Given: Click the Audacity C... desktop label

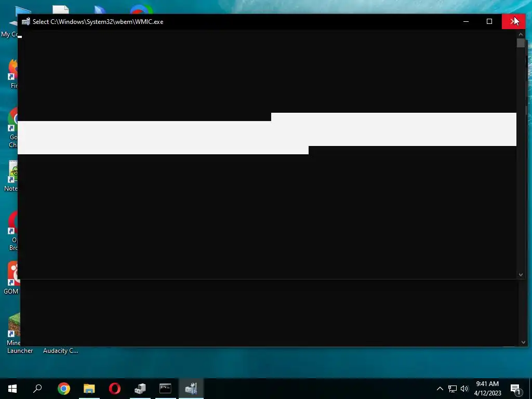Looking at the screenshot, I should click(x=60, y=351).
